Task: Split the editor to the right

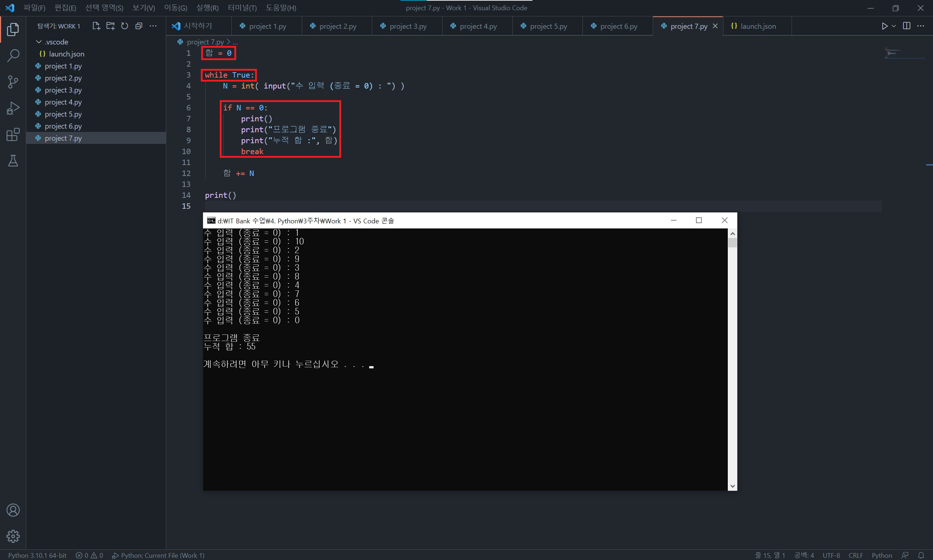Action: click(906, 26)
